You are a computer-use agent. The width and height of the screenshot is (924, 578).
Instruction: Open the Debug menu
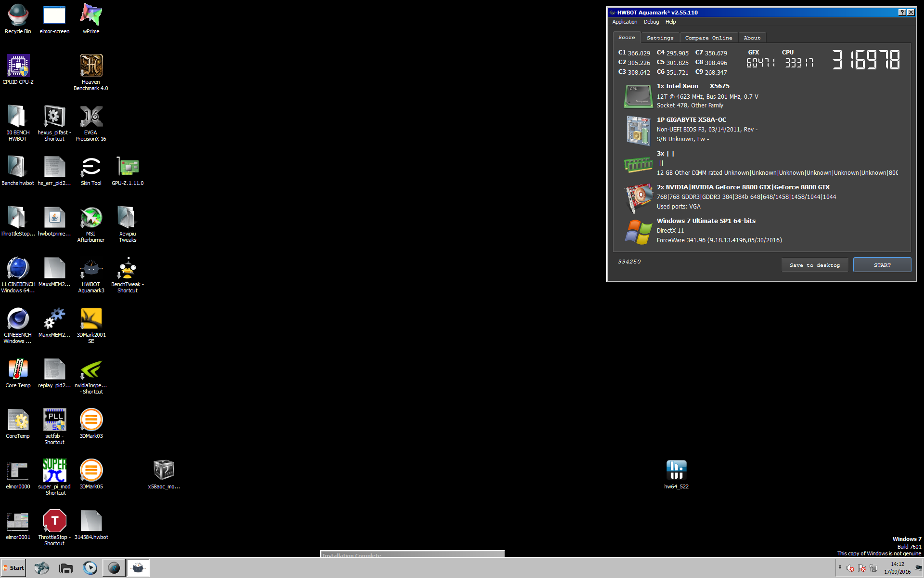[x=651, y=22]
